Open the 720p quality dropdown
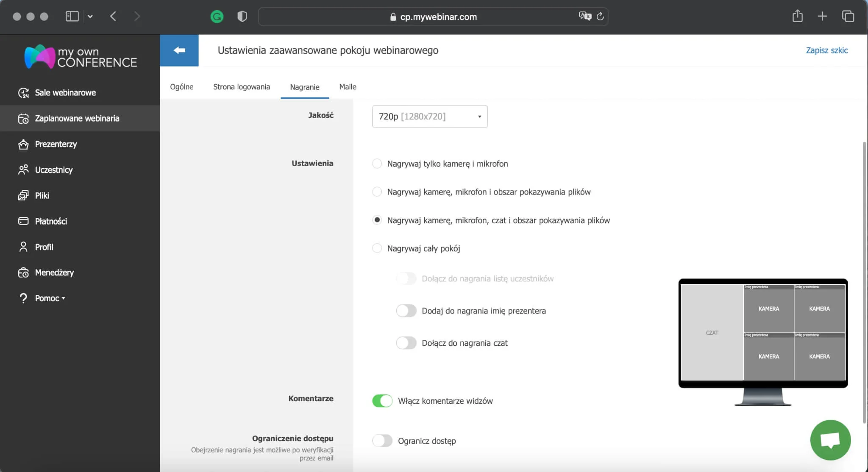 (429, 117)
